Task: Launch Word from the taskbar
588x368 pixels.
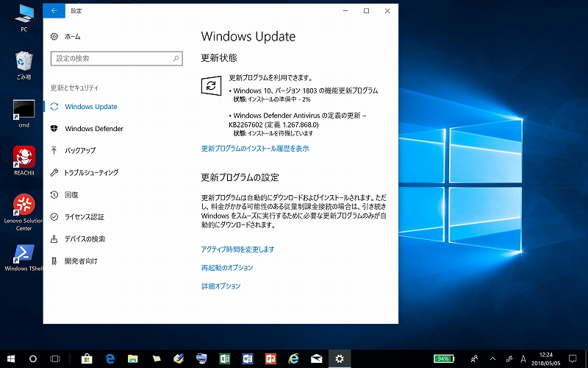Action: [248, 359]
